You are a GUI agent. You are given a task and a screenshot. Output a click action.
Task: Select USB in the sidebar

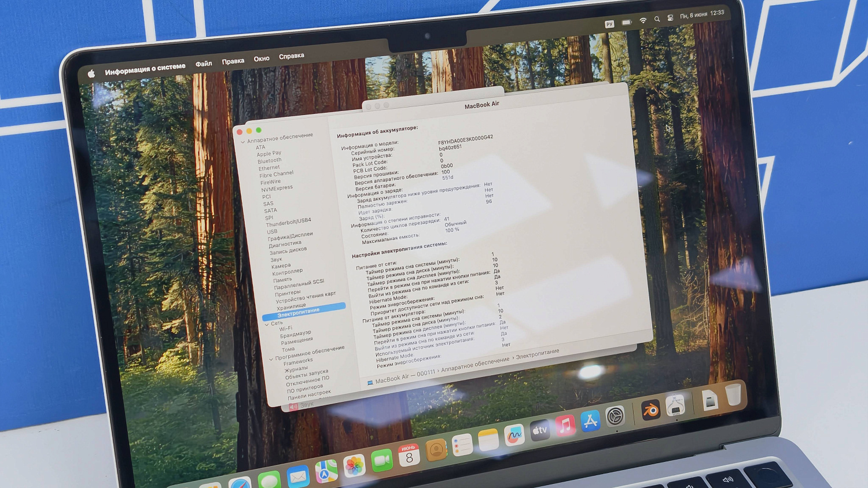pyautogui.click(x=272, y=231)
